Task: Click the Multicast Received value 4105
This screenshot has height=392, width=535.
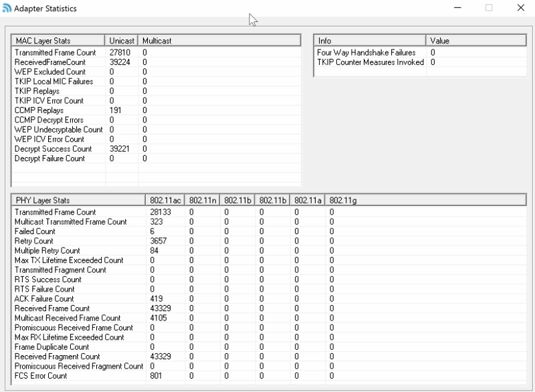Action: (x=158, y=318)
